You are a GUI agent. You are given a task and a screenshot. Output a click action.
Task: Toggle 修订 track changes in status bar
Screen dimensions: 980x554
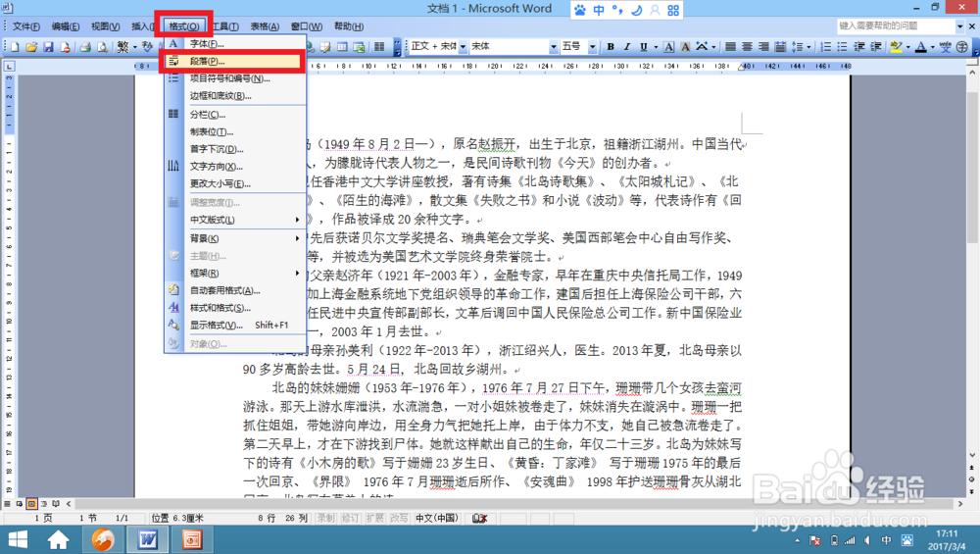pos(350,519)
